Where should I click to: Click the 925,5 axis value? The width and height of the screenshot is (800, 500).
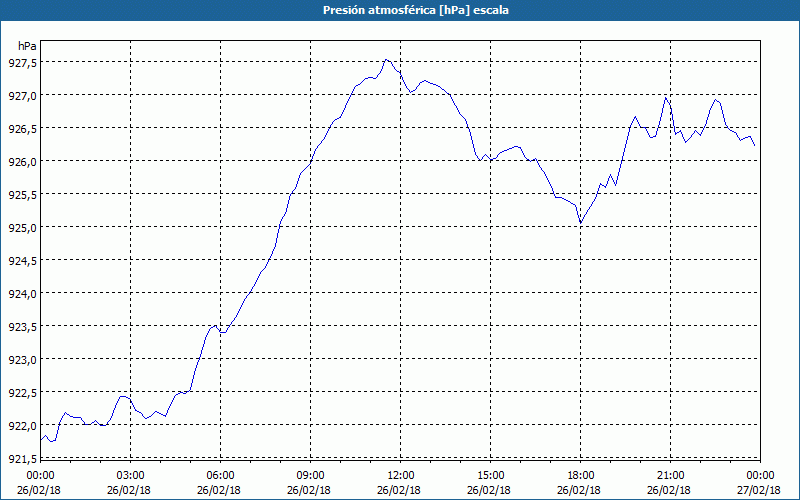point(22,194)
